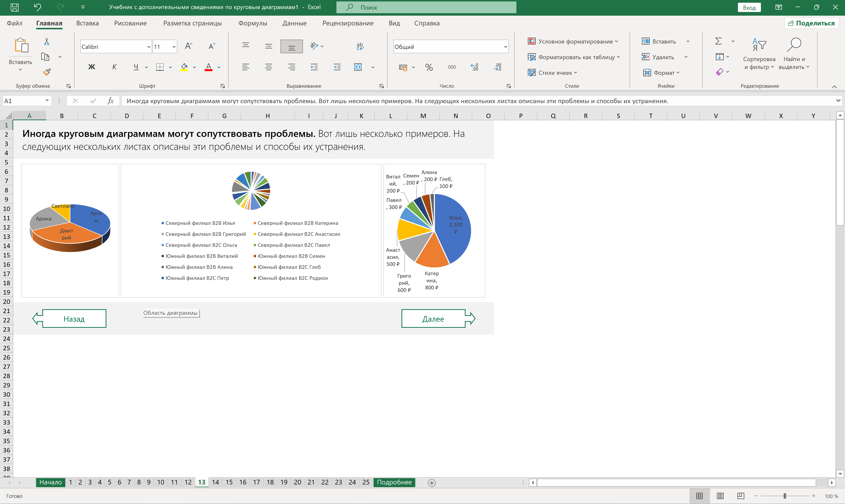Expand Условное форматирование menu
Image resolution: width=845 pixels, height=504 pixels.
click(573, 42)
